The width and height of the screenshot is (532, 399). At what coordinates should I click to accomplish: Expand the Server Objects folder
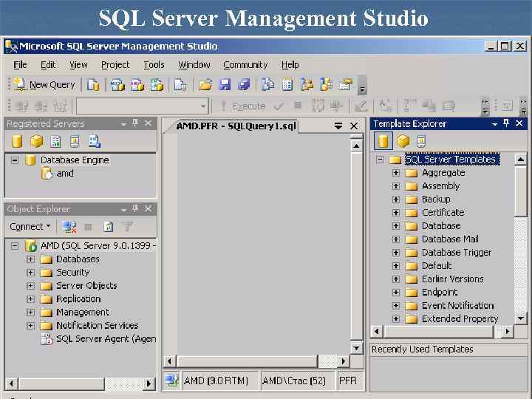click(30, 286)
